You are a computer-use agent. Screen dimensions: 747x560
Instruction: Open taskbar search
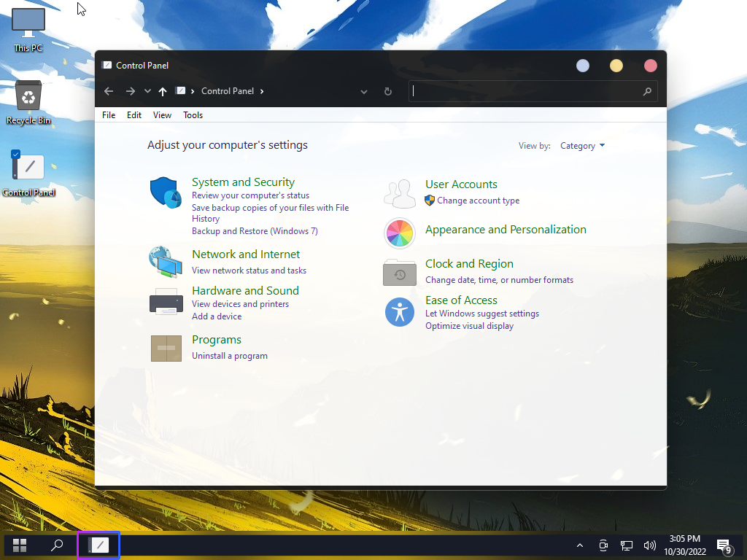click(57, 545)
